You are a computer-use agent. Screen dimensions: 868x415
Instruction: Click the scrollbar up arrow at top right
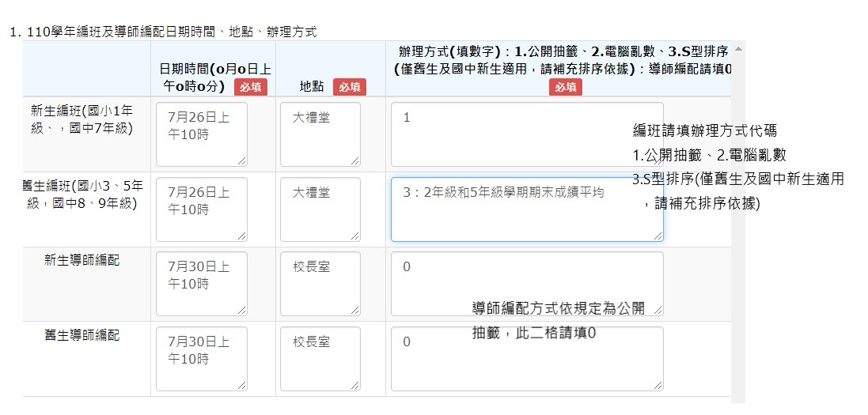tap(738, 49)
